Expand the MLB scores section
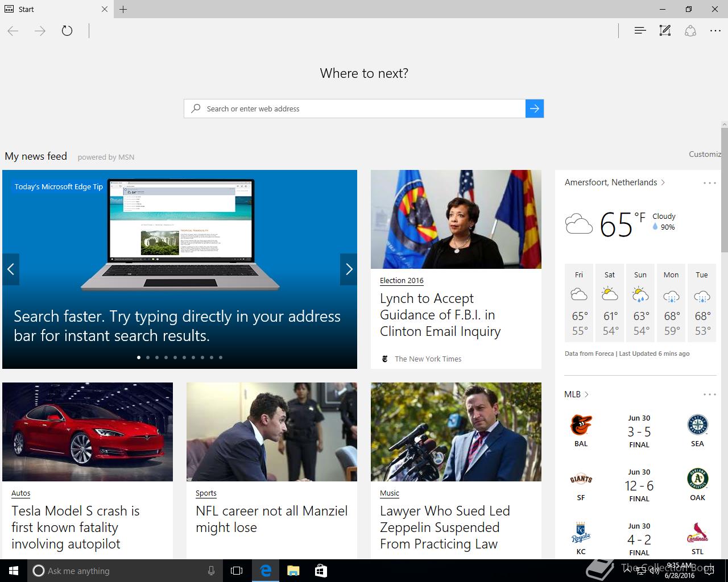Screen dimensions: 728x582 click(x=576, y=394)
